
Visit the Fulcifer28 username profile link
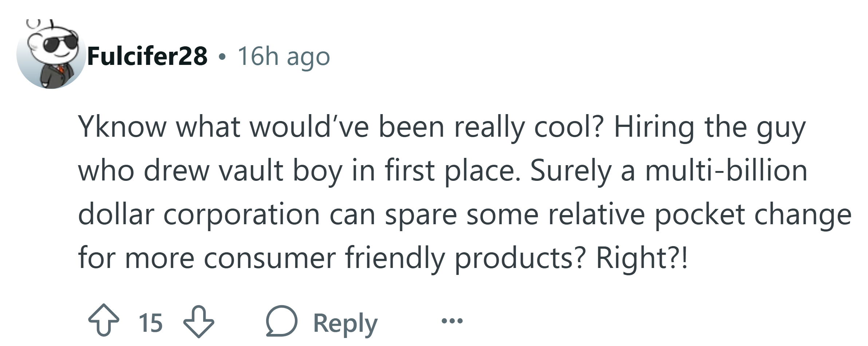147,57
